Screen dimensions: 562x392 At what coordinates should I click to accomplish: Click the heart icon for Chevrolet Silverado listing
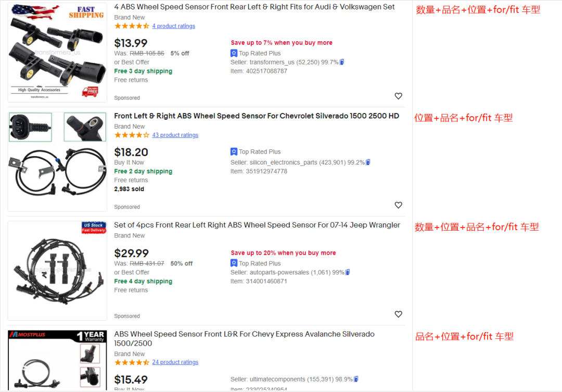point(398,205)
